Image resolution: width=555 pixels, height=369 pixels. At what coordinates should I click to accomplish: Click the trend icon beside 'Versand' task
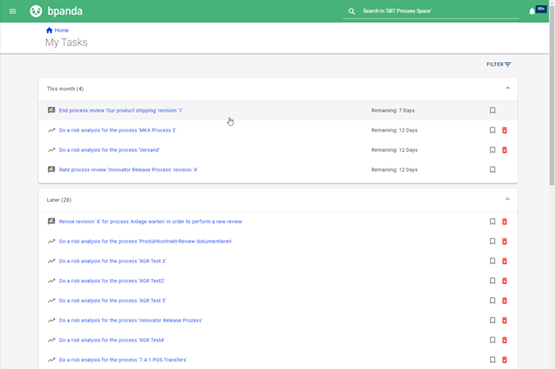51,150
